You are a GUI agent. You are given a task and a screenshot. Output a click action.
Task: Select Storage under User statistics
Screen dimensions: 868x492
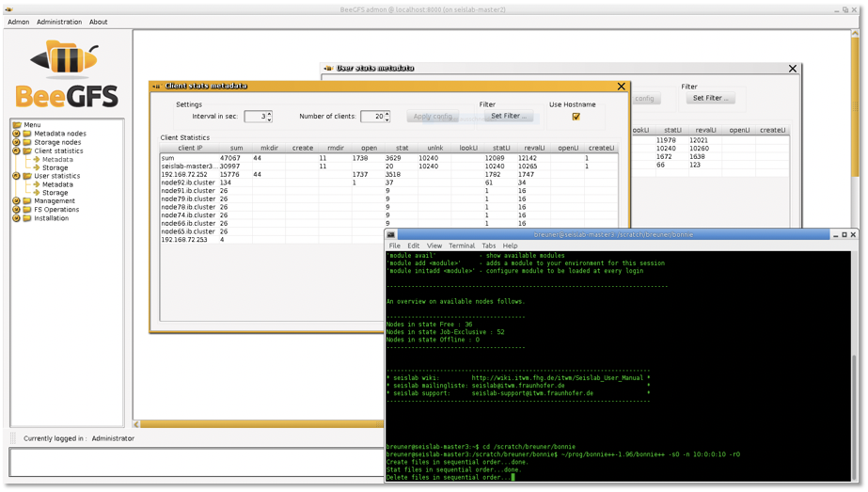[55, 192]
